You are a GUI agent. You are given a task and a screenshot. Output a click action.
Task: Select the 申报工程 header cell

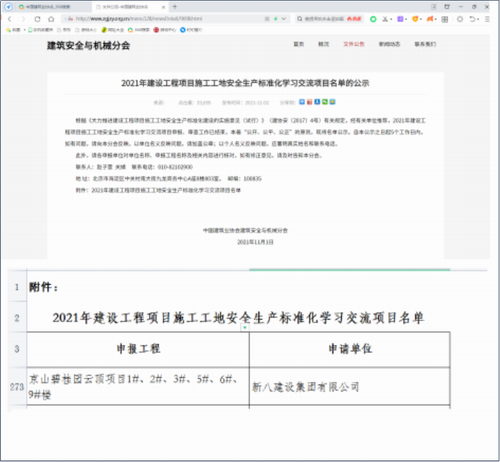[138, 349]
